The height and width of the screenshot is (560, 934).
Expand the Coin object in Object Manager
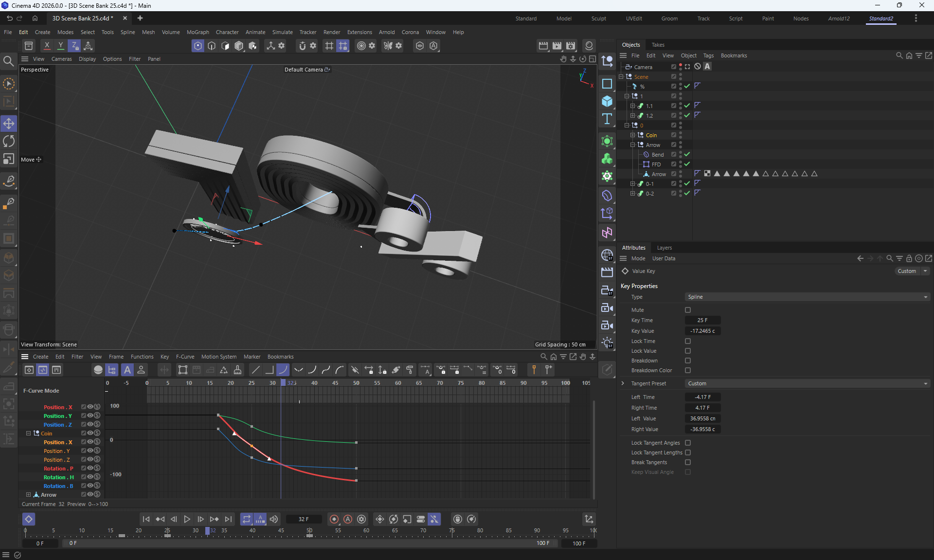pos(632,135)
